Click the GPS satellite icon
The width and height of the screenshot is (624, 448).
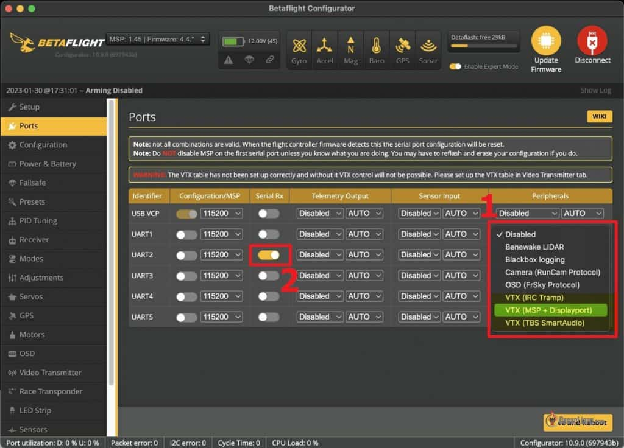(x=403, y=46)
